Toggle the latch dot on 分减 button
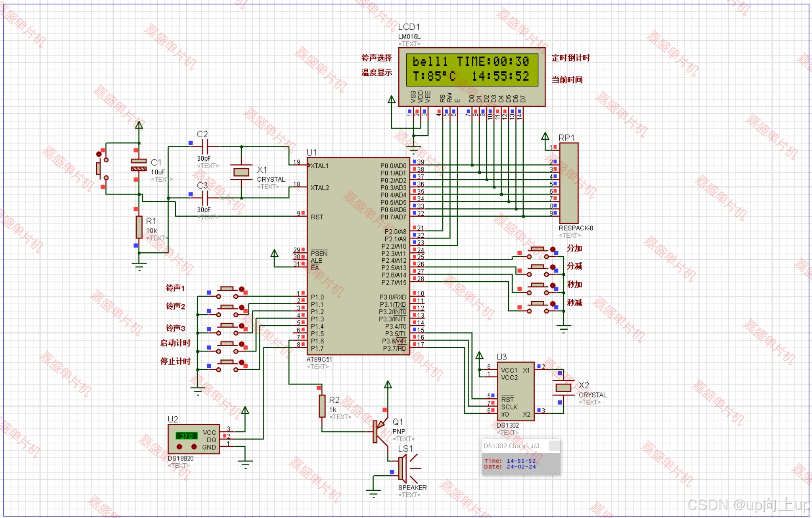Viewport: 812px width, 518px height. point(553,267)
